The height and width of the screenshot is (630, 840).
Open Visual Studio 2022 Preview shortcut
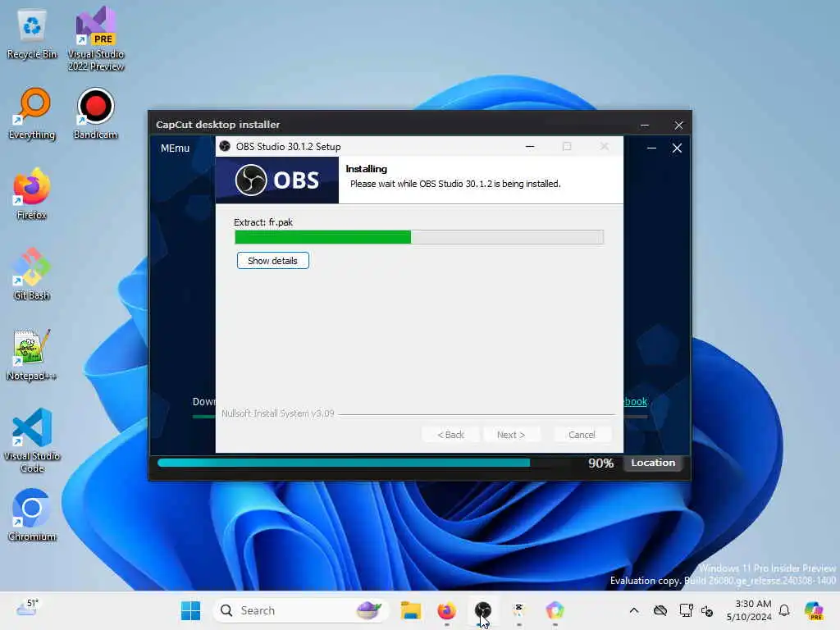click(x=96, y=39)
